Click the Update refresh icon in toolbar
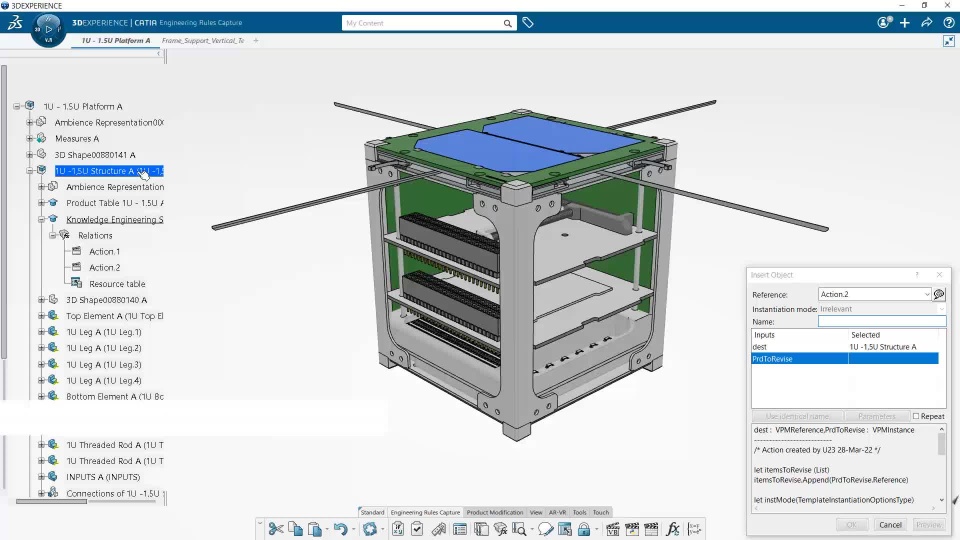960x540 pixels. coord(369,529)
